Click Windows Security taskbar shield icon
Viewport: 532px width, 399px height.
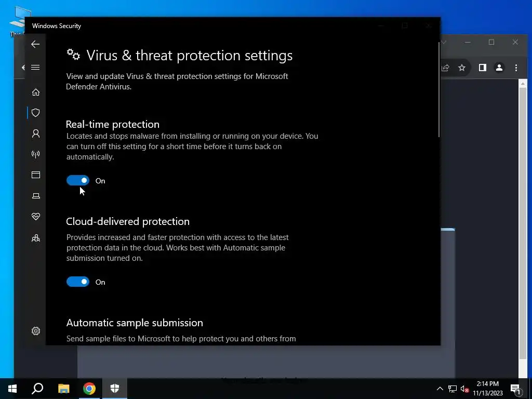tap(115, 389)
